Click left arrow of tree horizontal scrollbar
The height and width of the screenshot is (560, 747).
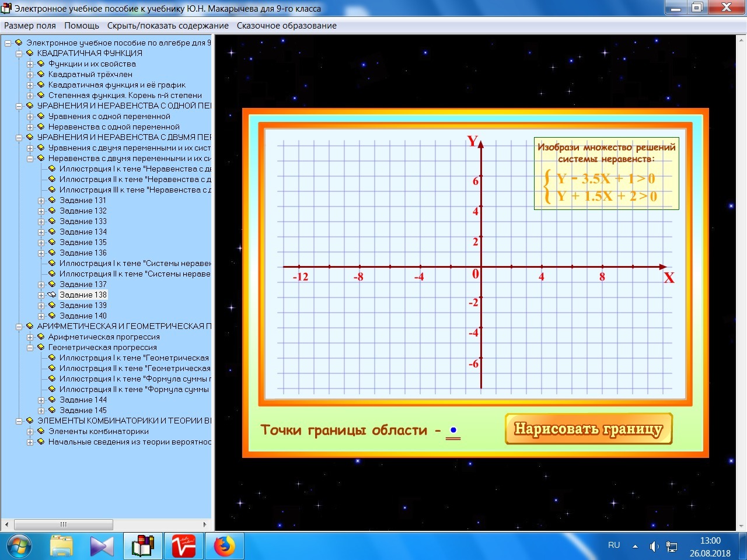6,524
